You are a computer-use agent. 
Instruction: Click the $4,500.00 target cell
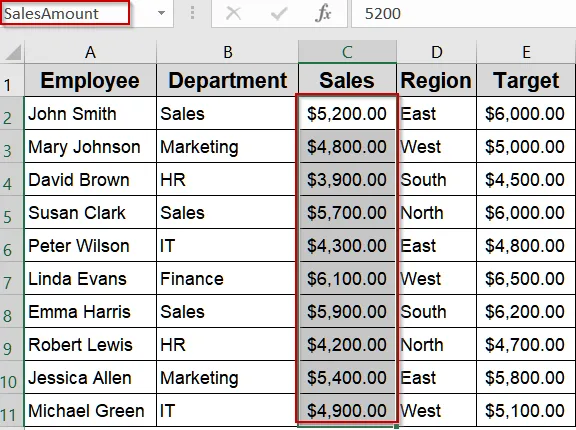(x=526, y=180)
